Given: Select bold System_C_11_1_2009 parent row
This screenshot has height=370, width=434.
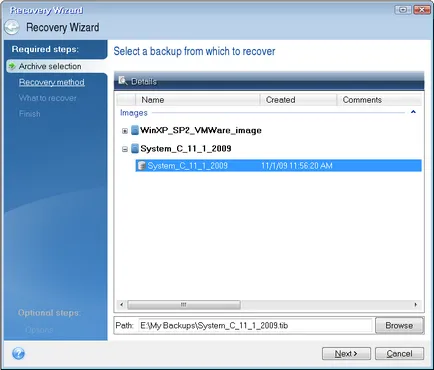Looking at the screenshot, I should (186, 148).
